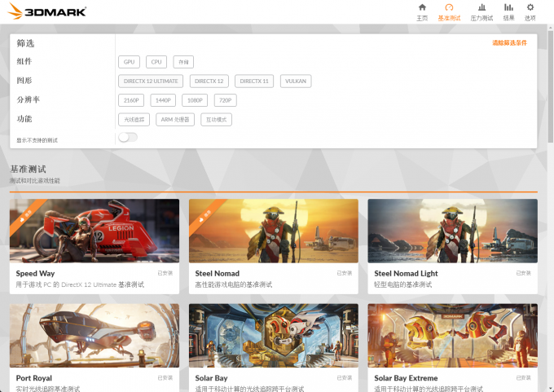Click the Solar Bay title text

tap(211, 378)
